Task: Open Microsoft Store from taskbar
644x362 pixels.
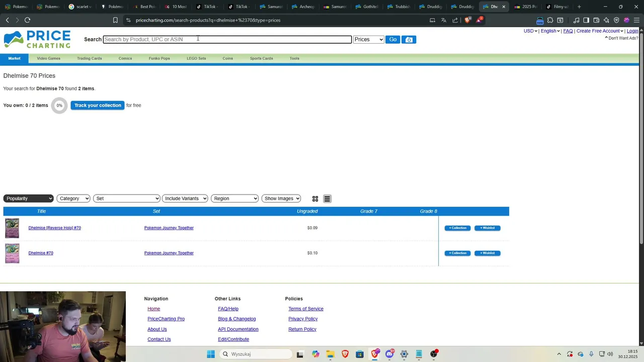Action: tap(360, 354)
